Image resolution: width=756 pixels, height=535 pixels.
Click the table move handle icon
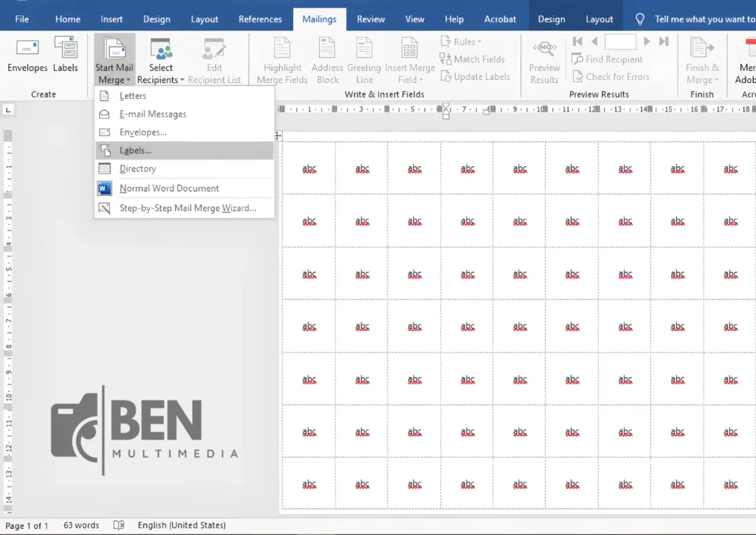(x=278, y=135)
